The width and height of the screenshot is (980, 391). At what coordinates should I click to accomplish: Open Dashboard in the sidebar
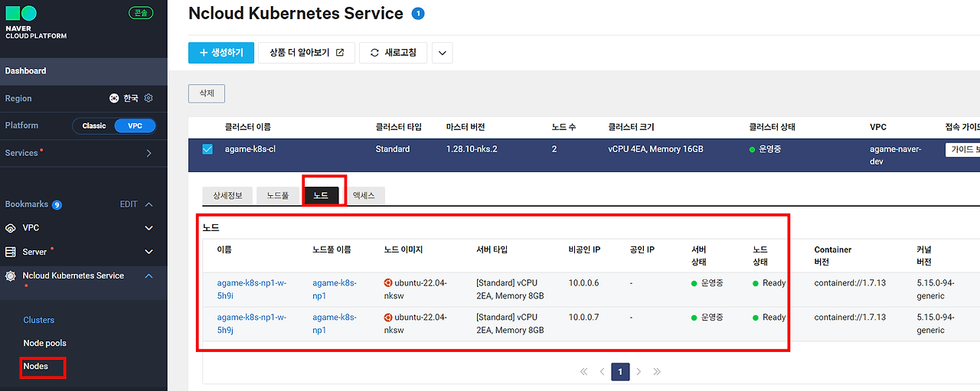(83, 71)
